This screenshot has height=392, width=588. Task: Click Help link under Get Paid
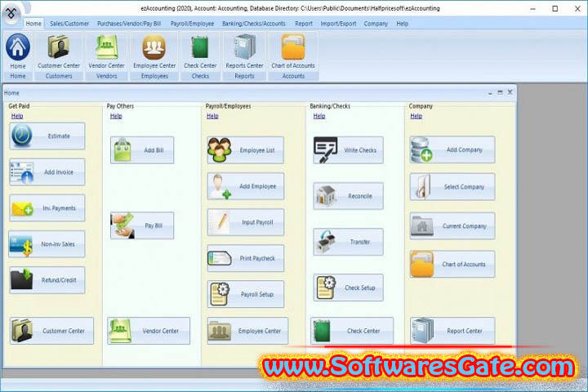[17, 116]
